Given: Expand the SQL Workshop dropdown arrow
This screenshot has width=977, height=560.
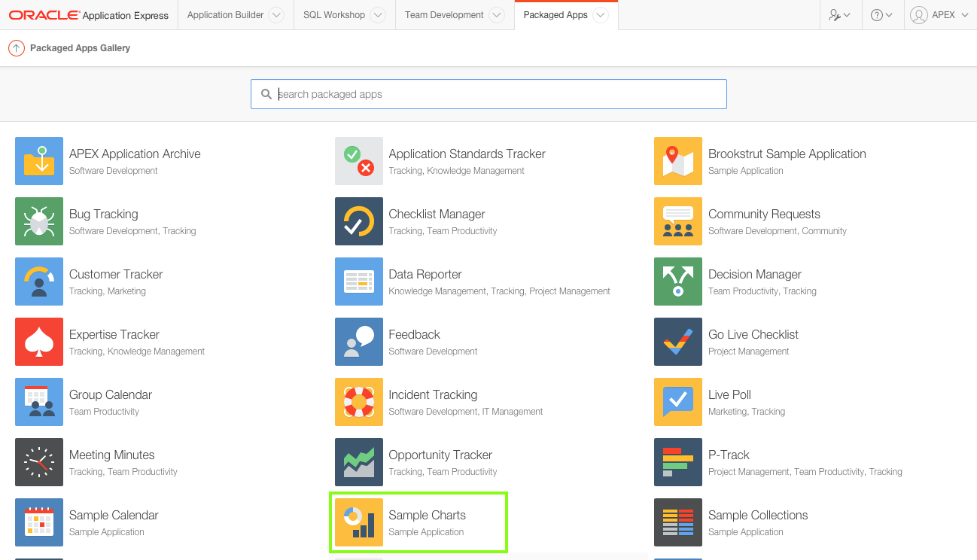Looking at the screenshot, I should [378, 15].
